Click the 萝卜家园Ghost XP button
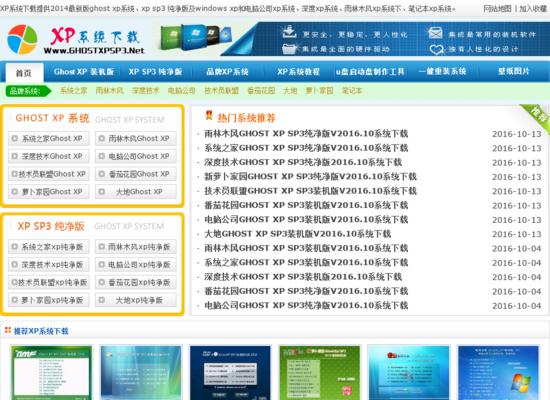The width and height of the screenshot is (550, 400). click(49, 192)
